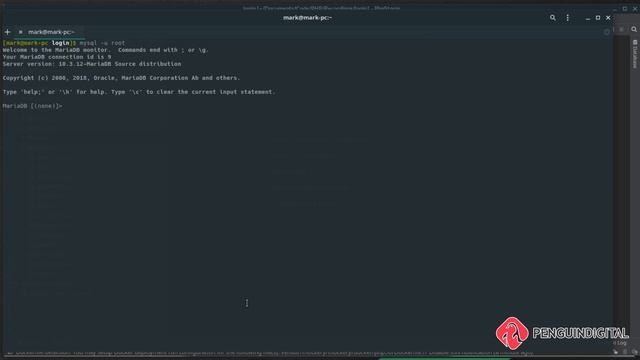Open the terminal search magnifier icon
Image resolution: width=640 pixels, height=360 pixels.
point(553,18)
